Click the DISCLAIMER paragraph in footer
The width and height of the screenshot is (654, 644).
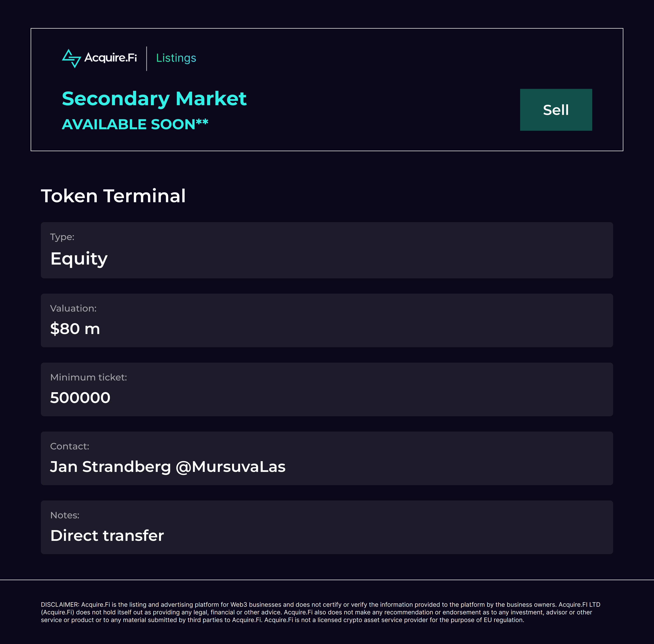coord(320,612)
